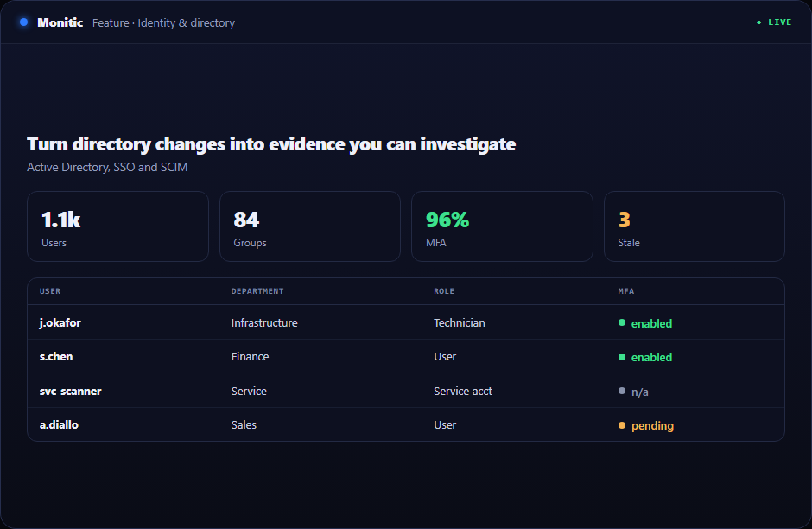Click the User role for s.chen
This screenshot has width=812, height=529.
click(x=445, y=356)
